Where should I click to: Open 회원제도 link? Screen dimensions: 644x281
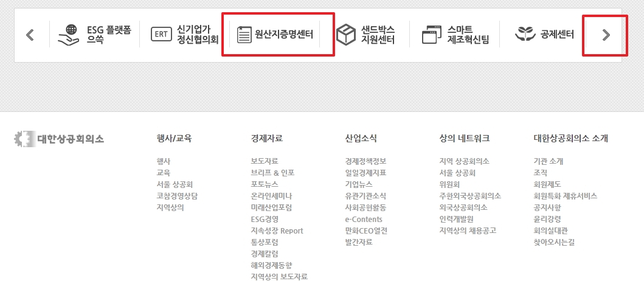(x=547, y=184)
